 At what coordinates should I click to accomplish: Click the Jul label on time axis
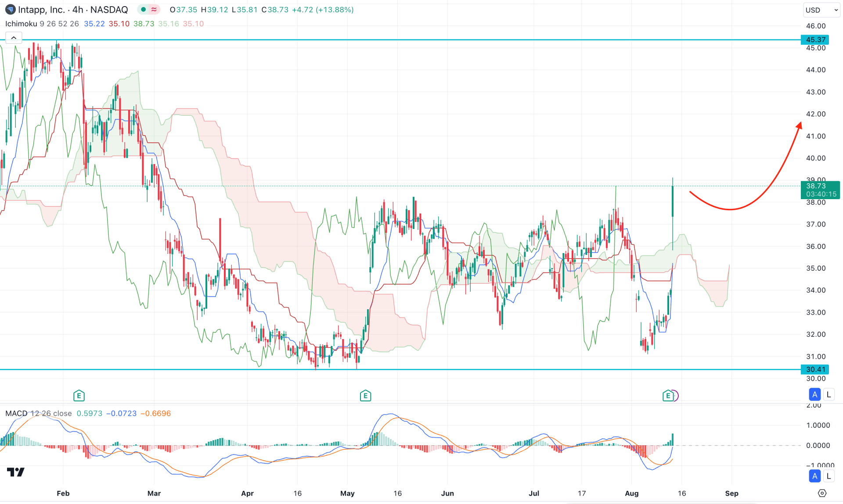pos(534,493)
